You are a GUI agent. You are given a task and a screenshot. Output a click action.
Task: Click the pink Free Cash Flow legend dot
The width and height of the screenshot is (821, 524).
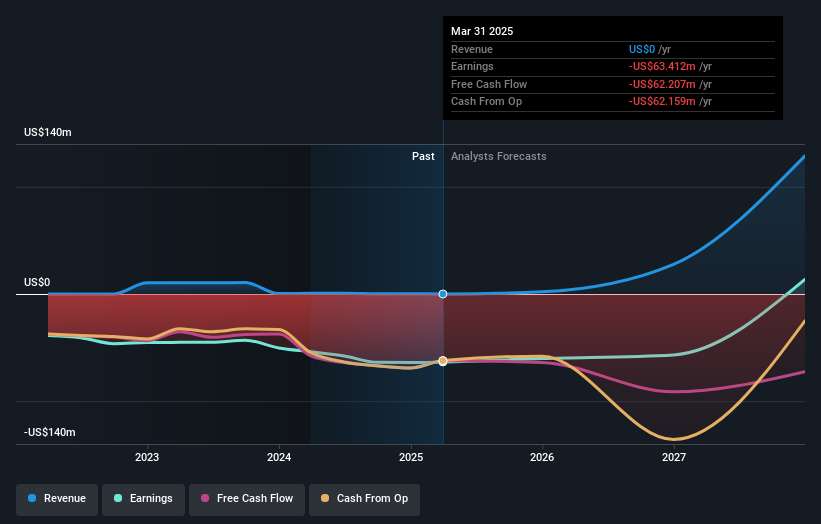pyautogui.click(x=206, y=498)
